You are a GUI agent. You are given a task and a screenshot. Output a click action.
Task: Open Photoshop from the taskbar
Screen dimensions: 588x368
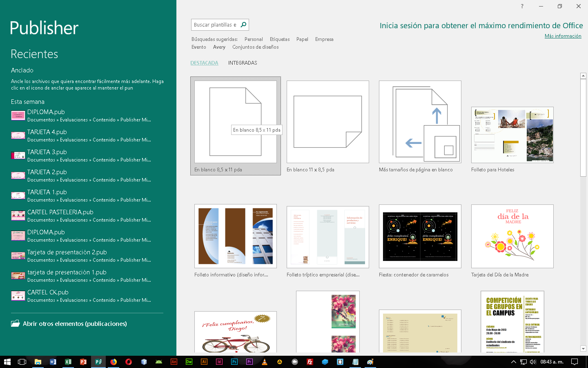pos(234,362)
